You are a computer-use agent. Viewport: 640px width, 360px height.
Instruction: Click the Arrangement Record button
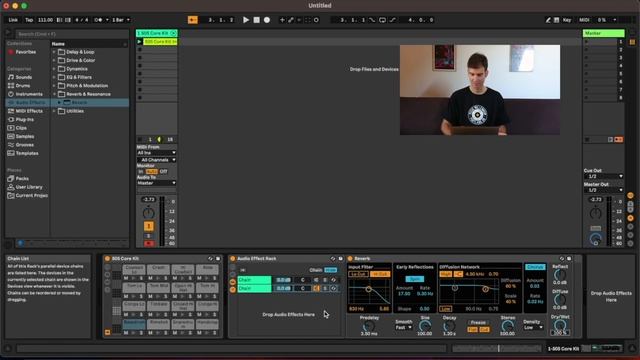click(x=267, y=20)
